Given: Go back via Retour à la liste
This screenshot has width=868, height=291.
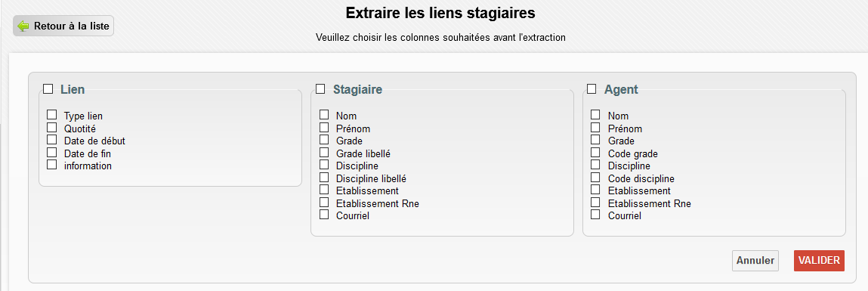Looking at the screenshot, I should [x=63, y=26].
